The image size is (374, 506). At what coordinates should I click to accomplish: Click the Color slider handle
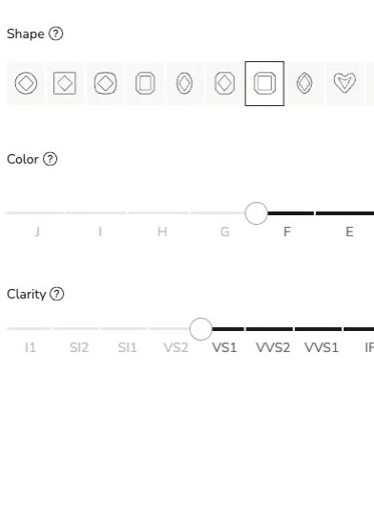(256, 213)
